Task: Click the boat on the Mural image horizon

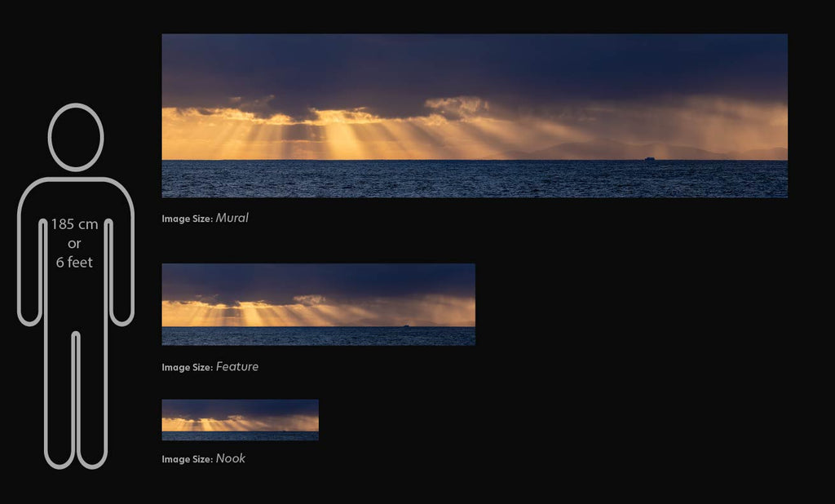Action: click(x=650, y=159)
